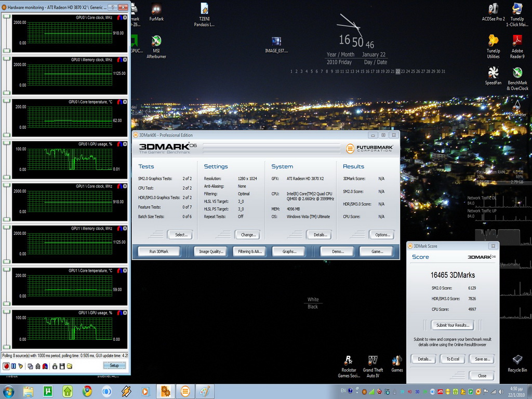Toggle the magnet on GPU0 GPU usage graph
The width and height of the screenshot is (532, 399).
(120, 144)
